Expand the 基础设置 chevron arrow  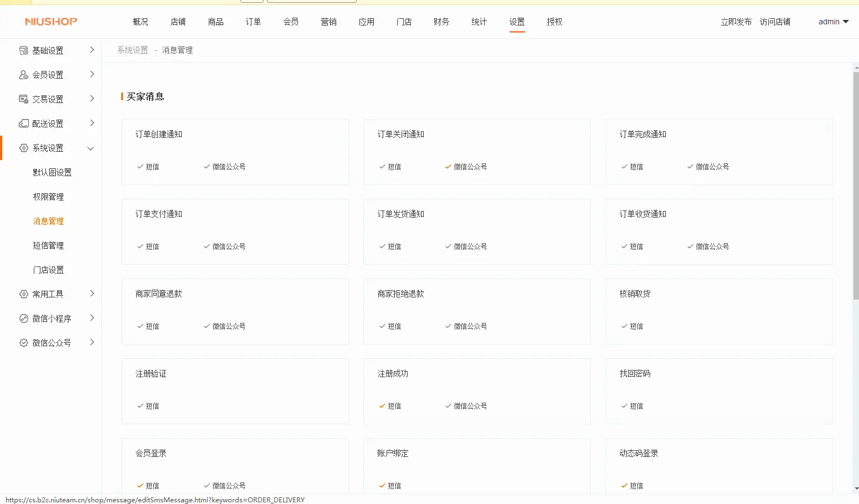92,50
